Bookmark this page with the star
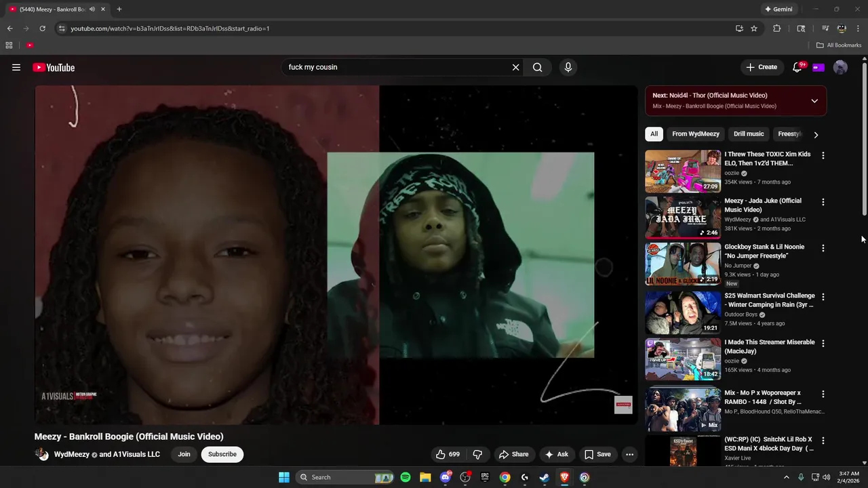This screenshot has width=868, height=488. tap(754, 28)
